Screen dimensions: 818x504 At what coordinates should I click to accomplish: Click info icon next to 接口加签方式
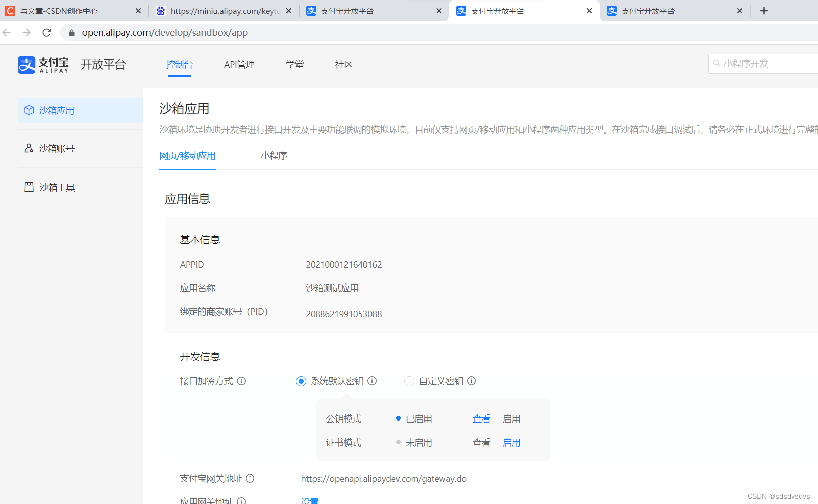coord(241,381)
